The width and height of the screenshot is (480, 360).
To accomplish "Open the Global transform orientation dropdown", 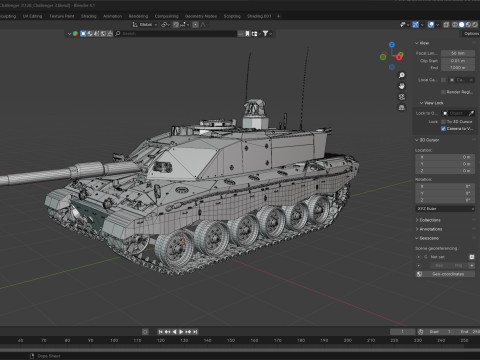I will (145, 25).
